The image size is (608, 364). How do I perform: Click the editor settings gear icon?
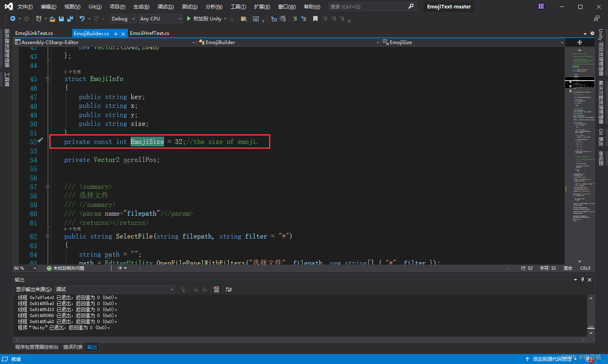(592, 33)
